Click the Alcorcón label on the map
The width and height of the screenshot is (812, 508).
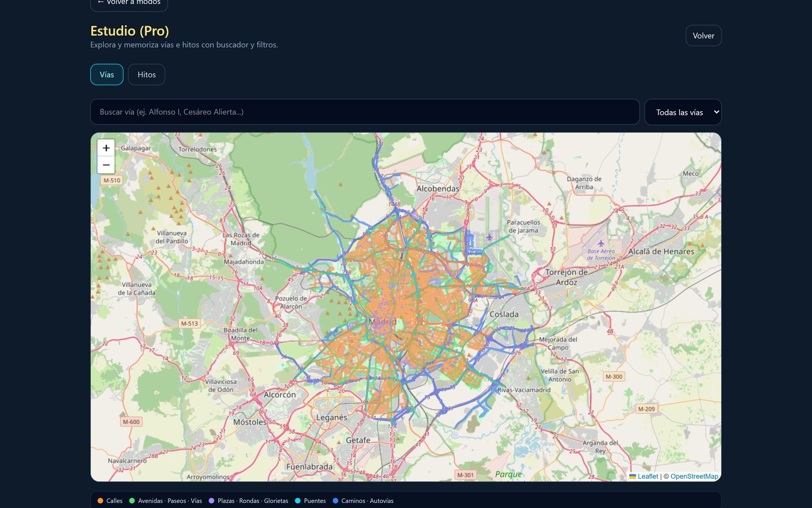tap(280, 395)
